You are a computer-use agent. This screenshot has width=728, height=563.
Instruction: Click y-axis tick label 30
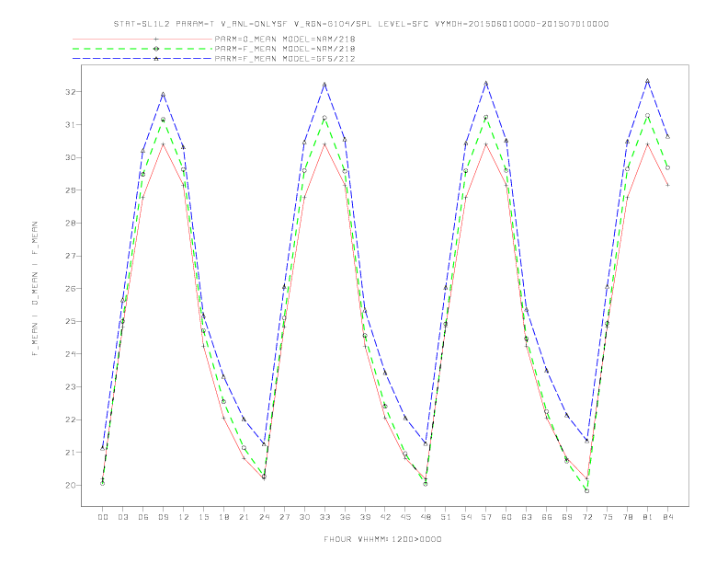click(x=70, y=157)
